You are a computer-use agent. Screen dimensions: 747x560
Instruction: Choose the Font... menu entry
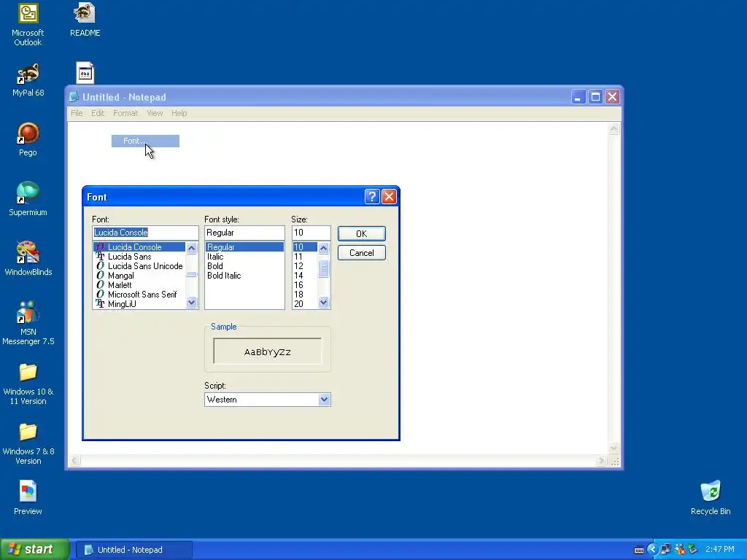145,141
